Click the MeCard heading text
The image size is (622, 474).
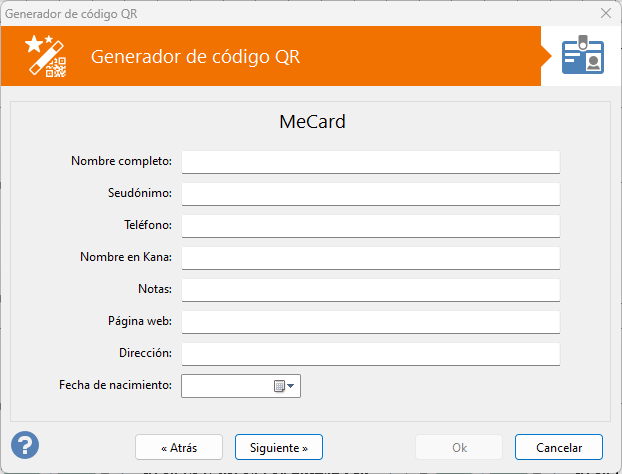[311, 122]
